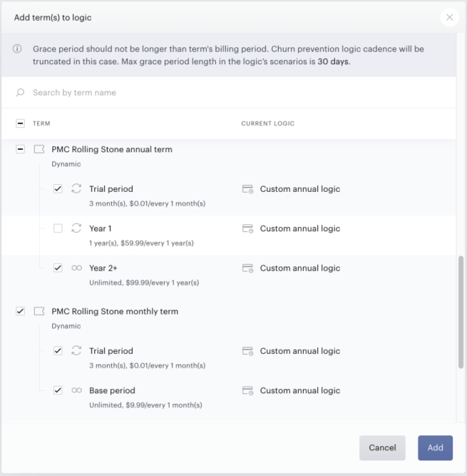Focus the Search by term name field
Image resolution: width=467 pixels, height=476 pixels.
229,92
